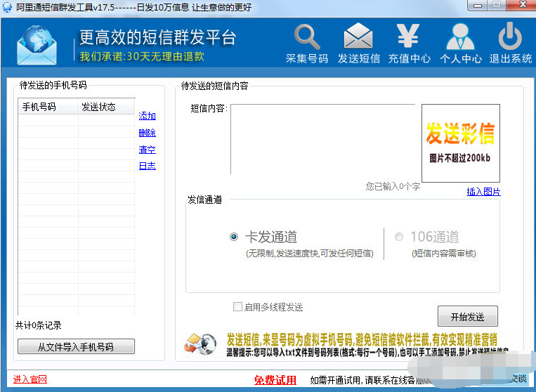
Task: Select the 106通道 radio option
Action: (x=399, y=237)
